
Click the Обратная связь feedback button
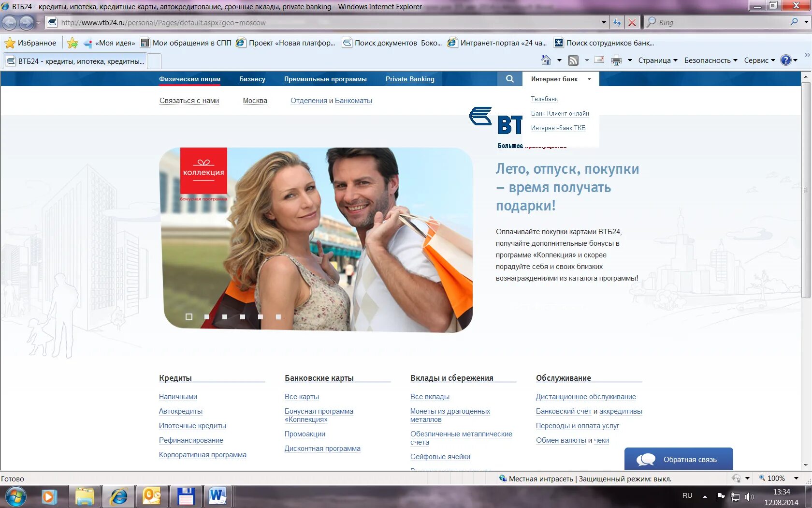[679, 459]
